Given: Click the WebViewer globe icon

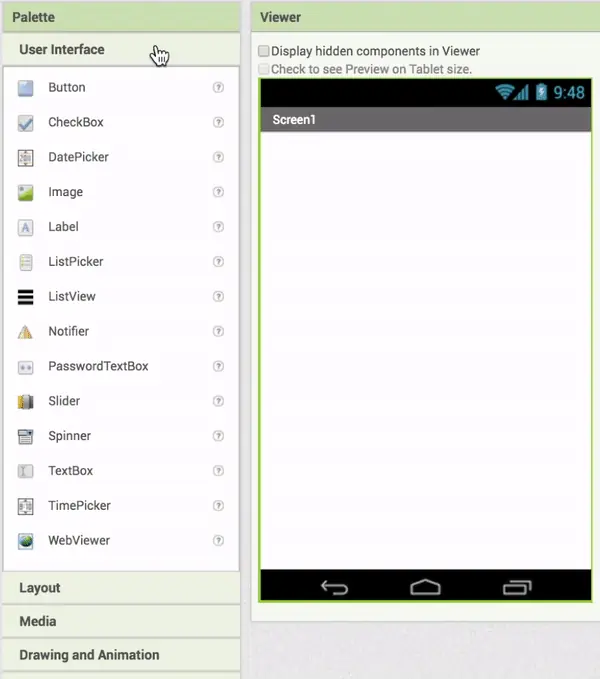Looking at the screenshot, I should (x=26, y=541).
